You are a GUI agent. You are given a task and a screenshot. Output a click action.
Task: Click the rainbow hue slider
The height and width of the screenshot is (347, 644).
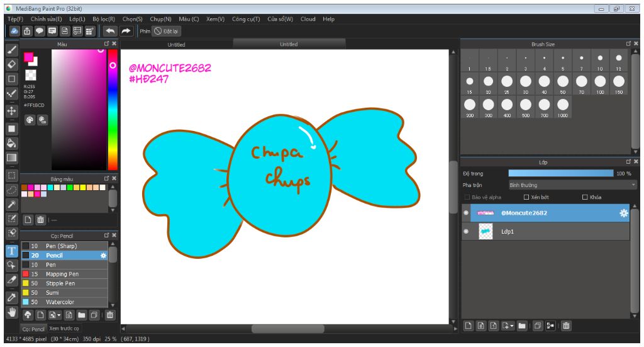tap(113, 110)
